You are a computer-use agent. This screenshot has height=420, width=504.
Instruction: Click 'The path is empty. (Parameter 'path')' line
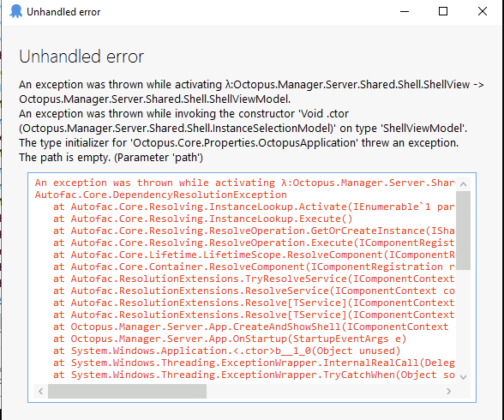[x=111, y=158]
